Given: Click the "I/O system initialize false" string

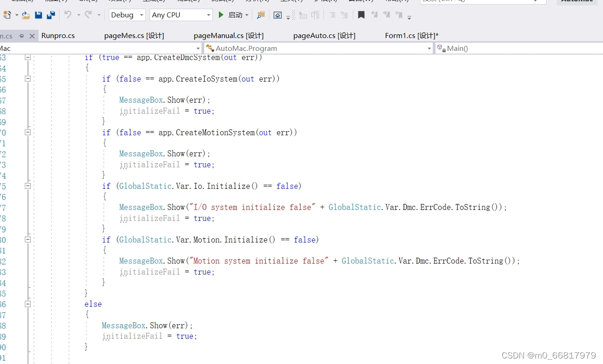Looking at the screenshot, I should pos(251,207).
